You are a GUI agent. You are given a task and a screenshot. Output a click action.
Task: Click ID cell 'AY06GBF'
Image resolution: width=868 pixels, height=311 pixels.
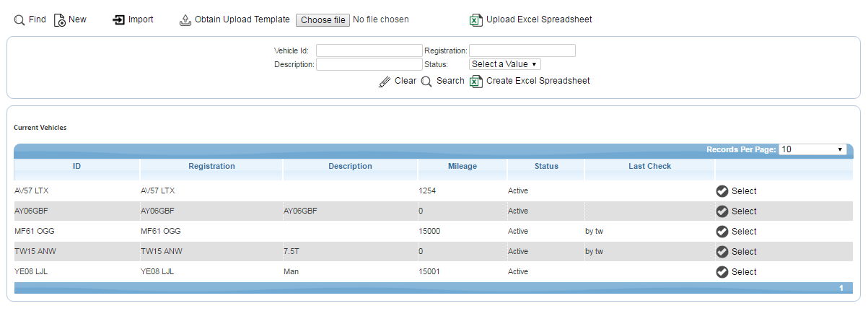[31, 211]
